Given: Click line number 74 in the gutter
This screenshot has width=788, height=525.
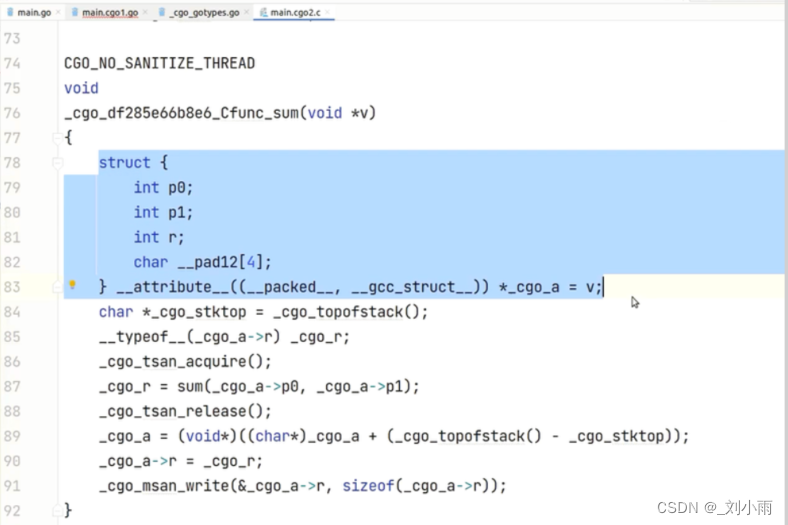Looking at the screenshot, I should [12, 63].
